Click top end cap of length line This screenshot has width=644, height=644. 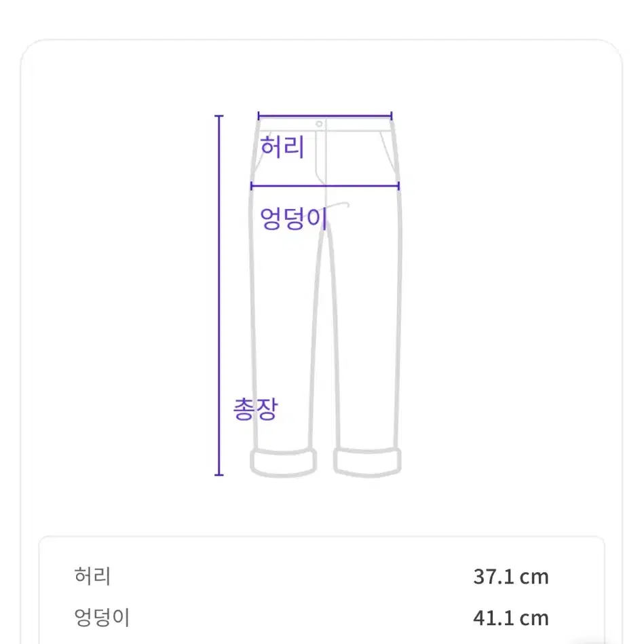(219, 116)
